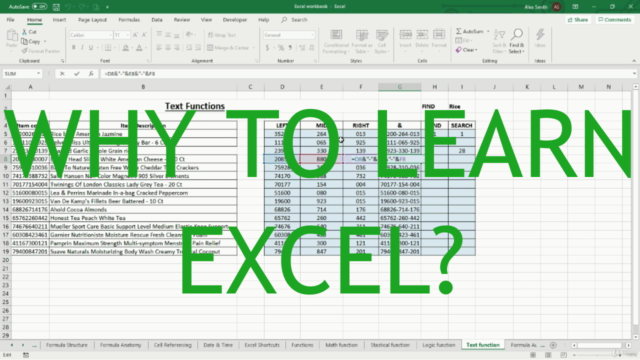The image size is (640, 360).
Task: Click the Copy command
Action: (32, 41)
